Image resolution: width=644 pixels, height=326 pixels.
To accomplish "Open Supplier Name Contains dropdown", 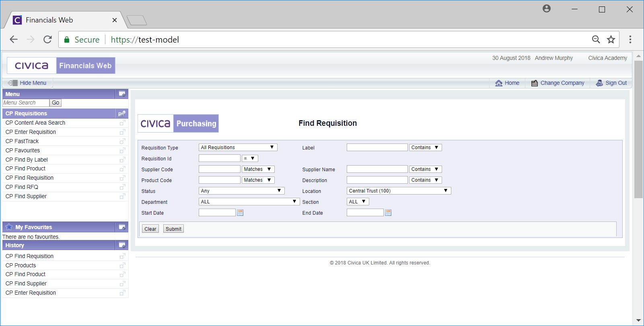I will pos(426,169).
